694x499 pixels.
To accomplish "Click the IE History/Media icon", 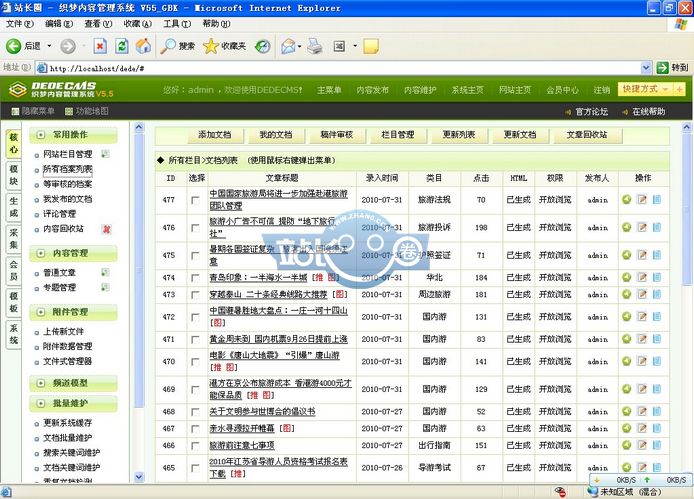I will 263,46.
